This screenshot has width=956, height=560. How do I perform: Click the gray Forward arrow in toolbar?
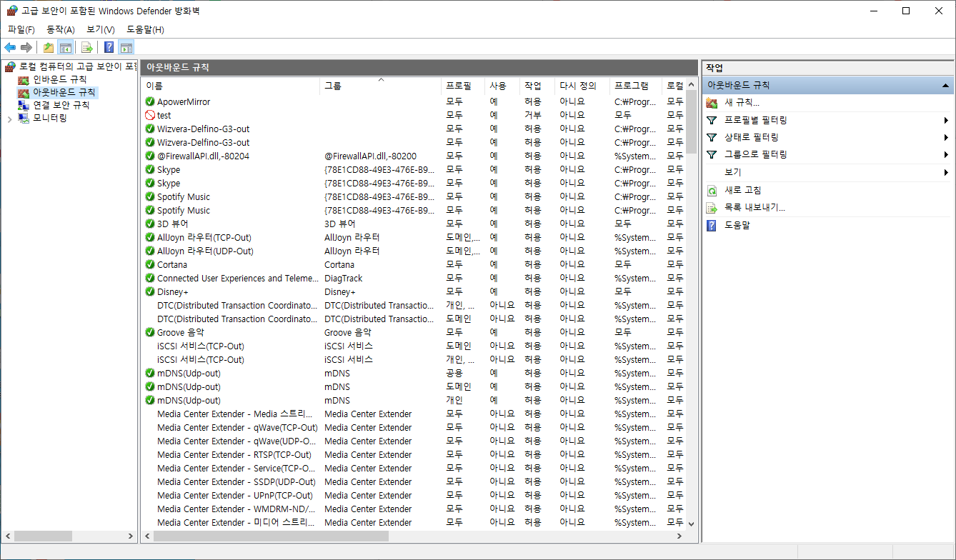26,48
